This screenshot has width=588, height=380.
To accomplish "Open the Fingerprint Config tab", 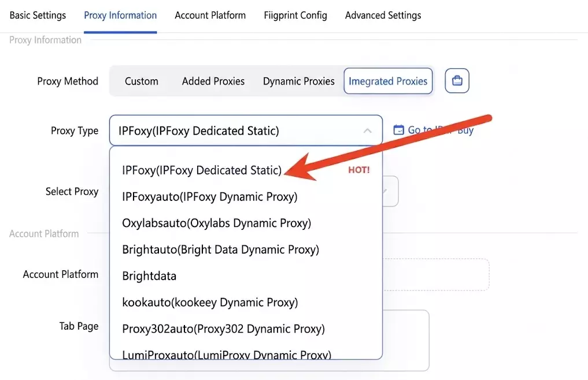I will tap(295, 16).
